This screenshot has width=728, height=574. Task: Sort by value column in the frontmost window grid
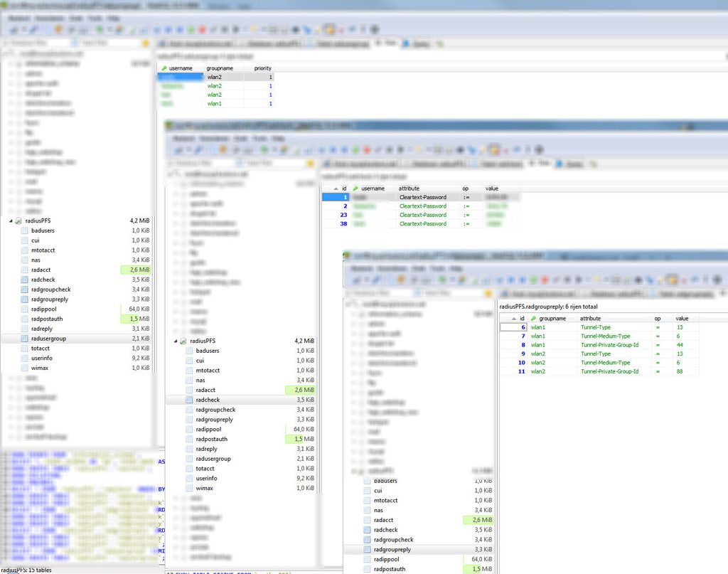(685, 319)
